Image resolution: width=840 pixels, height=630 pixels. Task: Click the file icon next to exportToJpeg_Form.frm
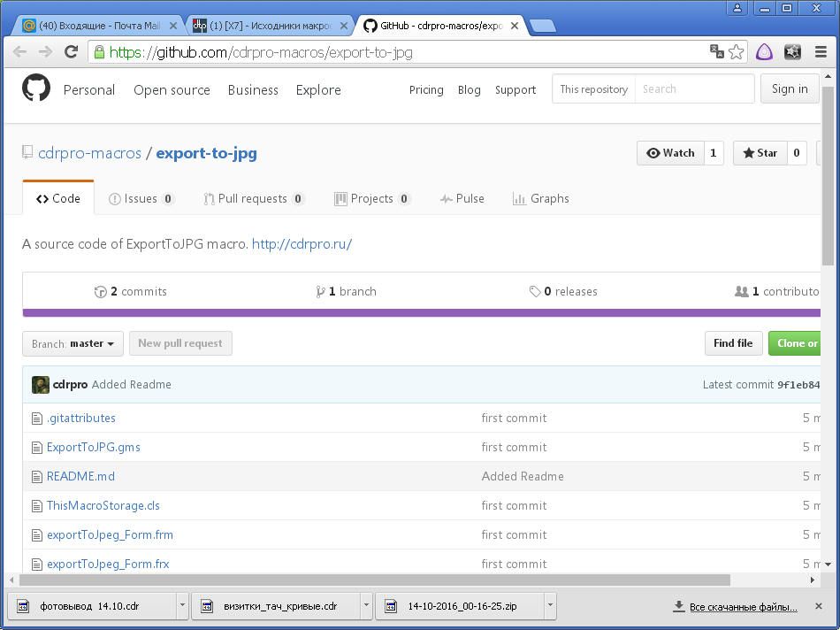37,535
